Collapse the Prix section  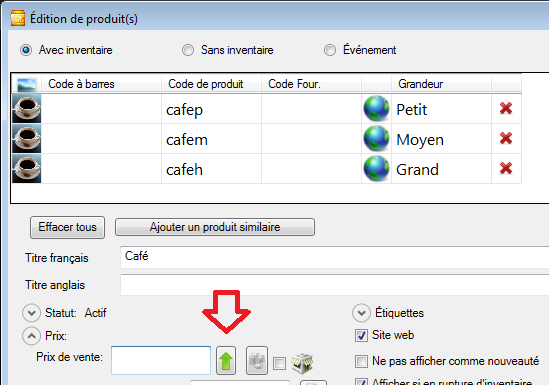click(x=32, y=336)
